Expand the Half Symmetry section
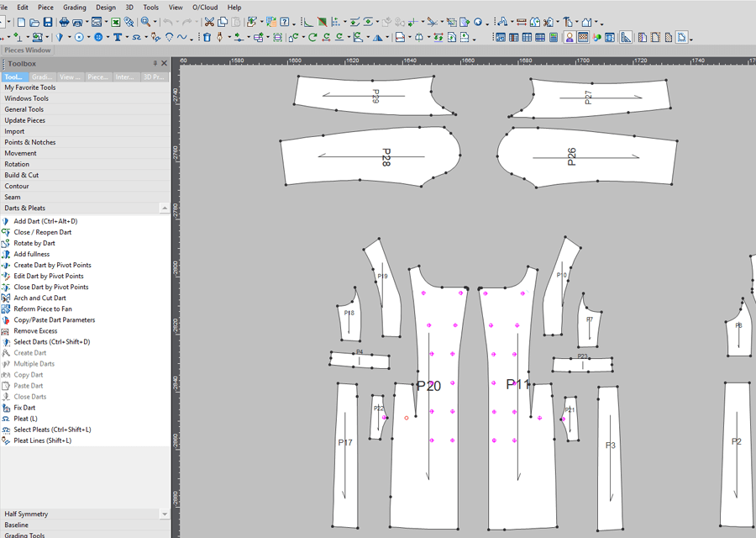This screenshot has height=538, width=756. 164,514
